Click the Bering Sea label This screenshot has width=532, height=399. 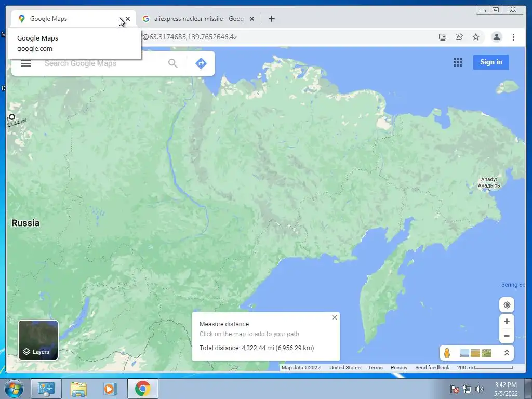coord(513,285)
